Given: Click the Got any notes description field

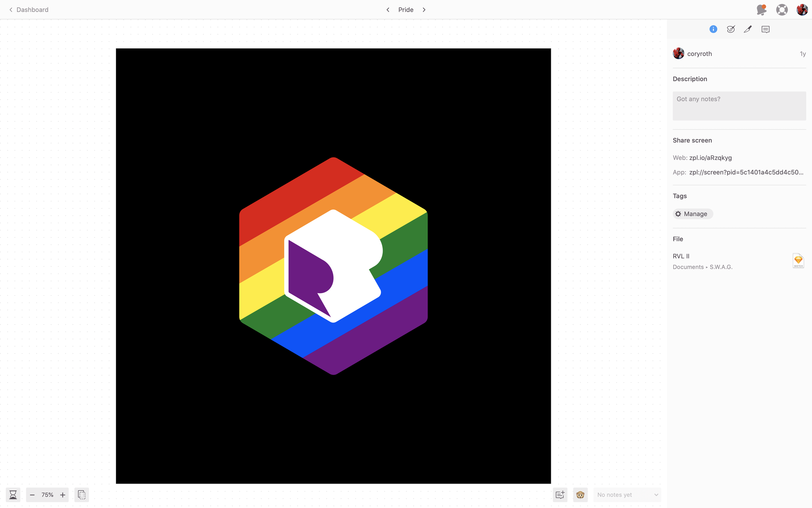Looking at the screenshot, I should 739,106.
